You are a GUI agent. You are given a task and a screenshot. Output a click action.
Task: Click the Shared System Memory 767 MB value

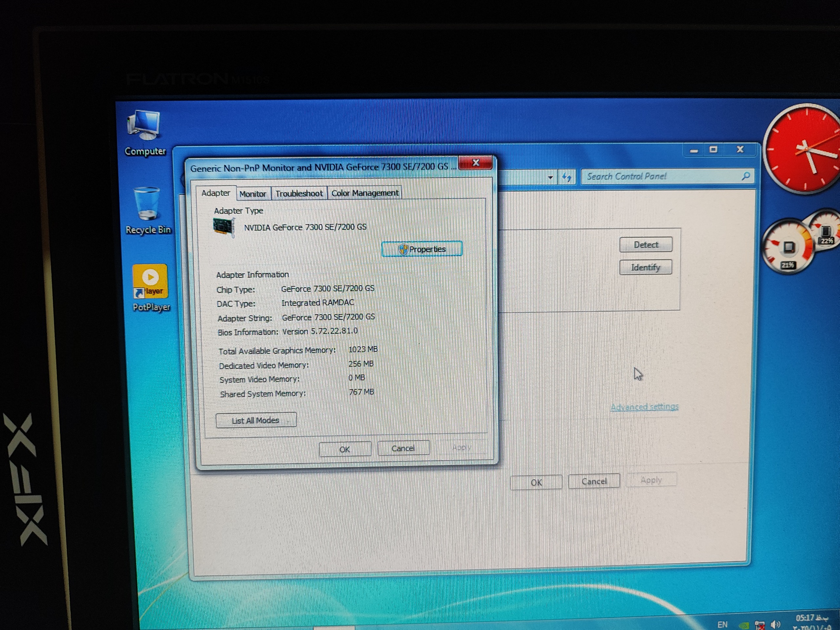pyautogui.click(x=362, y=392)
